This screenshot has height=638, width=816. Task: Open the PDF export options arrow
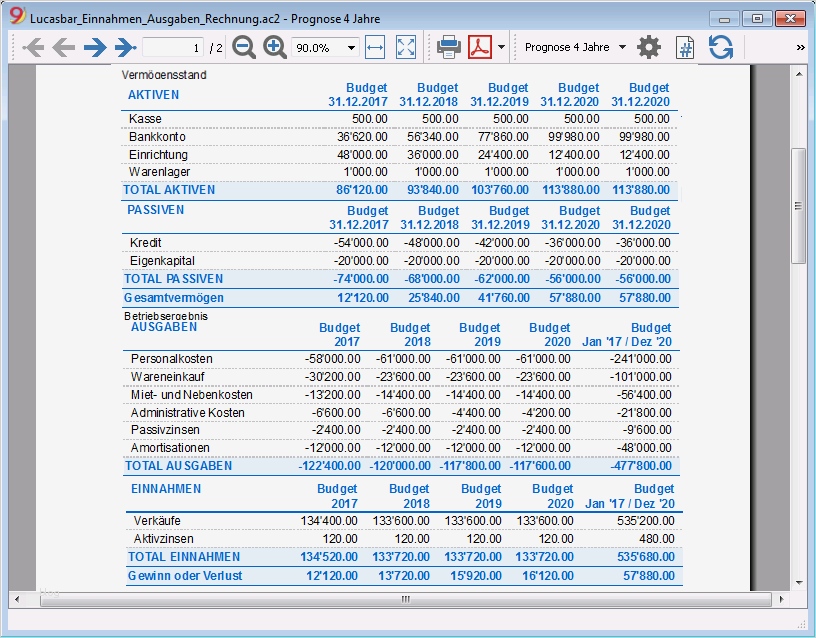click(x=501, y=47)
